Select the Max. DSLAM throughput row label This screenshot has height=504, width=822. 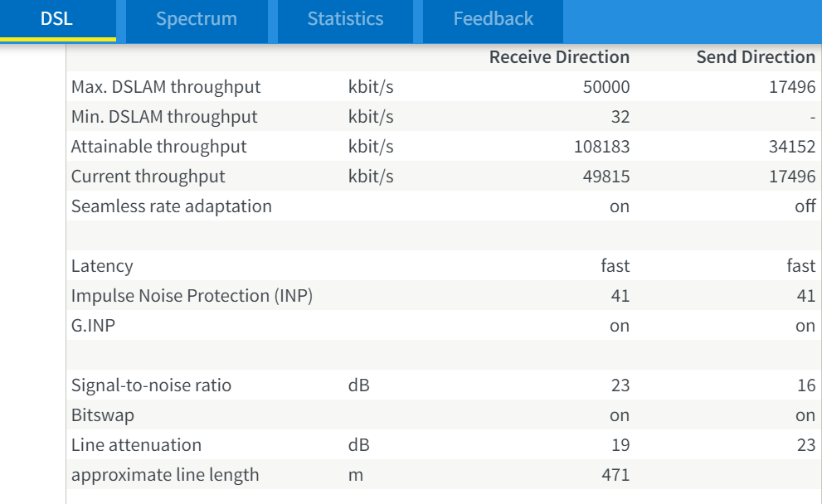[x=166, y=87]
